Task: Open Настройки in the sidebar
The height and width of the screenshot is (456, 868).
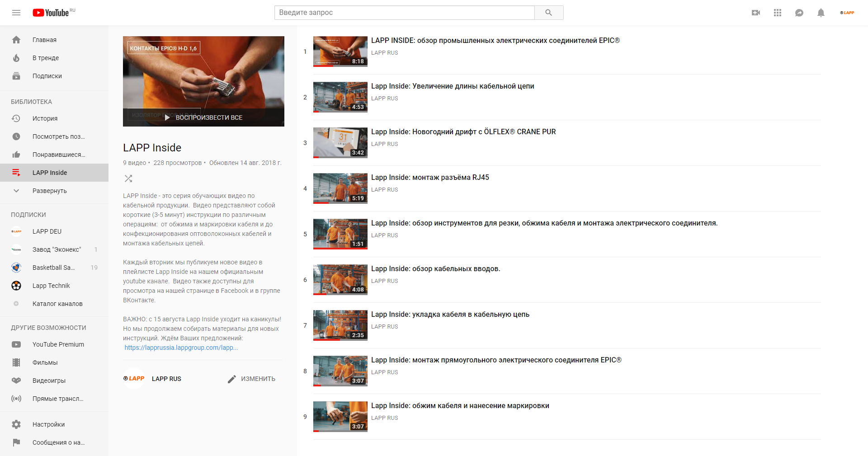Action: 54,424
